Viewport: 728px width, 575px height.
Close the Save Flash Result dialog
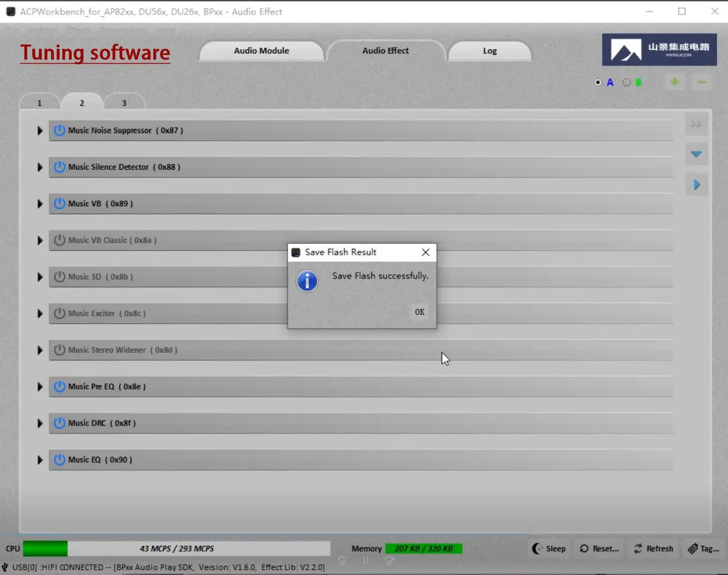425,252
